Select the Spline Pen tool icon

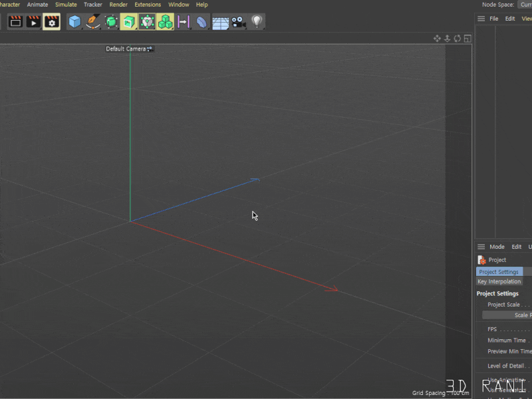click(x=94, y=21)
